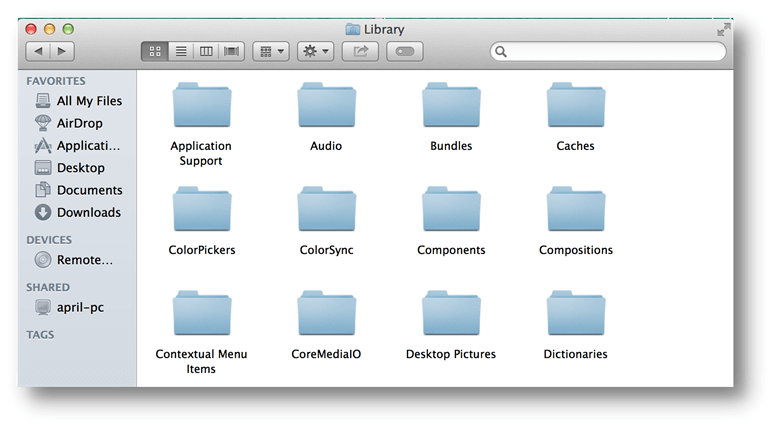Switch to list view
The image size is (775, 428).
coord(181,51)
